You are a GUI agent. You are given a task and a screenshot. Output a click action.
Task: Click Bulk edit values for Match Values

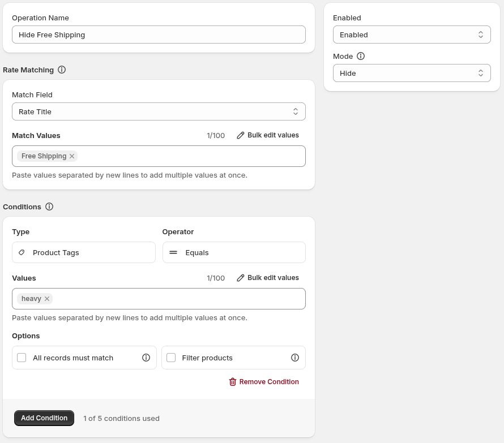coord(268,135)
